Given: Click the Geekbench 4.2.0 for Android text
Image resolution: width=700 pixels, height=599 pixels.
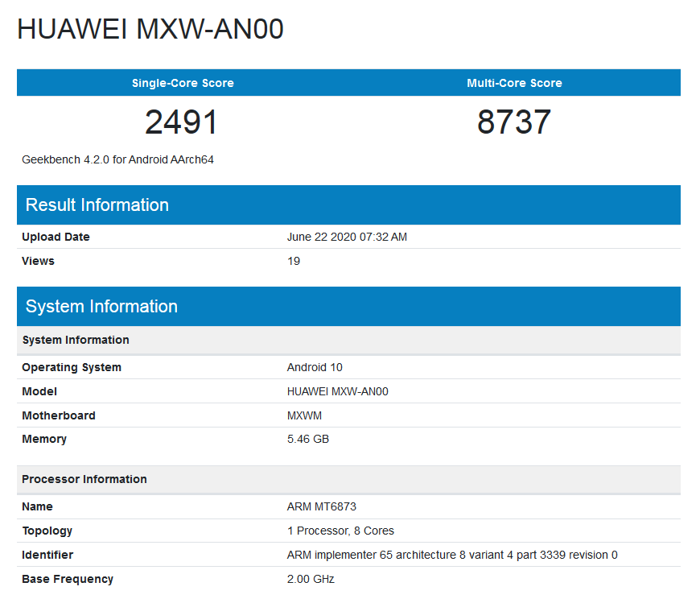Looking at the screenshot, I should tap(117, 159).
